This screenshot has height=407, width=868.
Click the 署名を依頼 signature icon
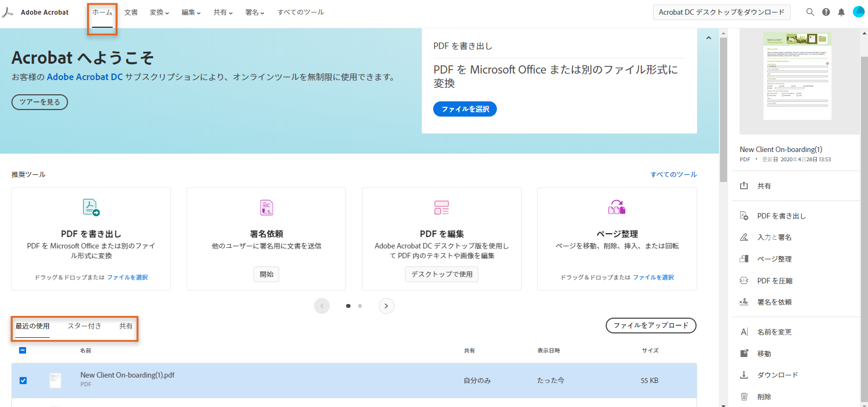pos(744,302)
